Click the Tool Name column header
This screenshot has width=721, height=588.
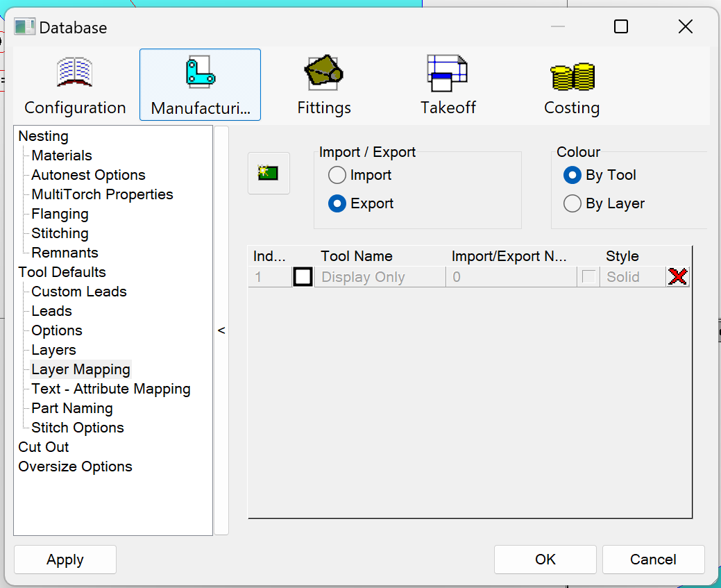click(357, 256)
